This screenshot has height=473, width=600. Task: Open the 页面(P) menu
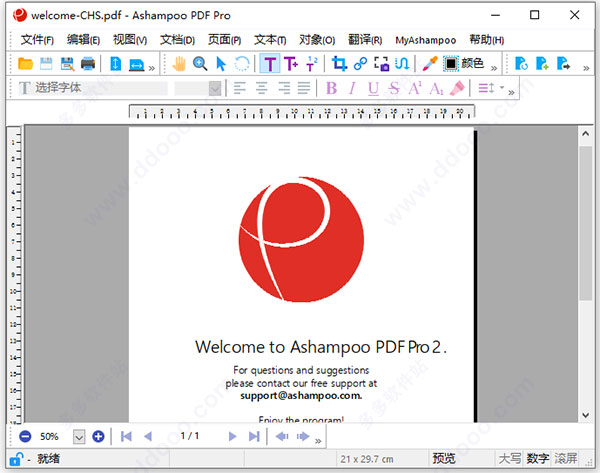[x=224, y=39]
